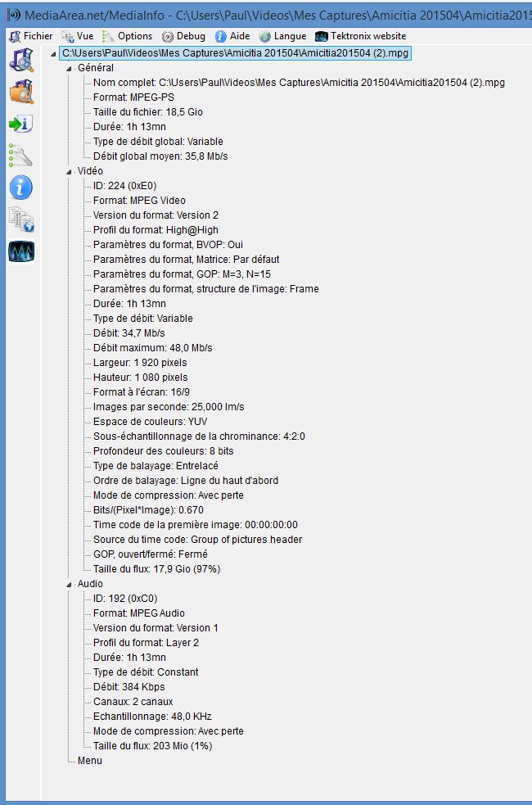This screenshot has height=805, width=532.
Task: Select 'Type de balayage: Entrelacé' row
Action: tap(156, 466)
